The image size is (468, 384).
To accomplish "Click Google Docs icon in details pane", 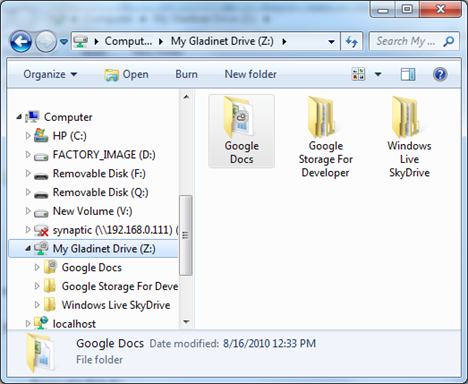I will tap(41, 353).
